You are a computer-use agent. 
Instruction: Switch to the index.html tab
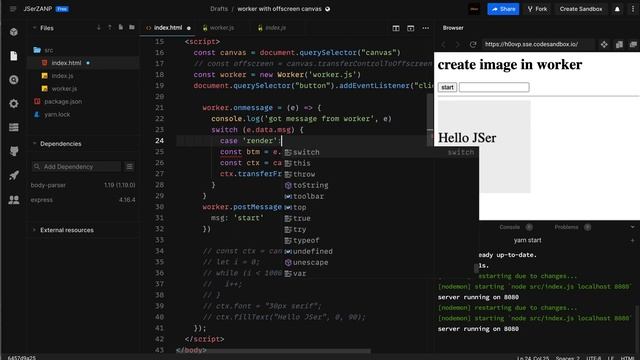coord(167,28)
